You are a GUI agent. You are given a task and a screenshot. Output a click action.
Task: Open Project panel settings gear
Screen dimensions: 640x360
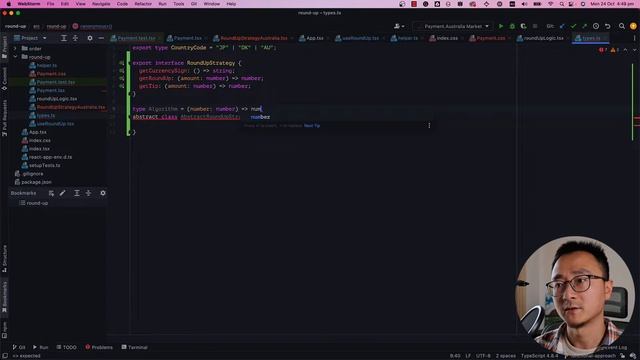coord(90,38)
